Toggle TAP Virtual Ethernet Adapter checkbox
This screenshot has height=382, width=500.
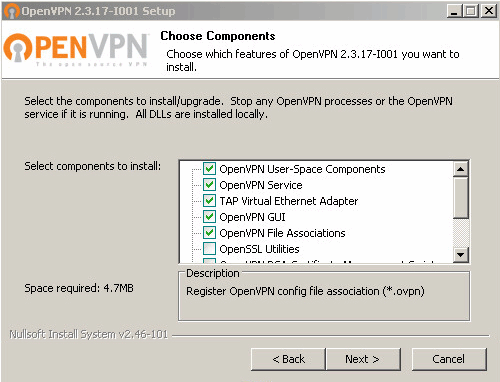(209, 201)
